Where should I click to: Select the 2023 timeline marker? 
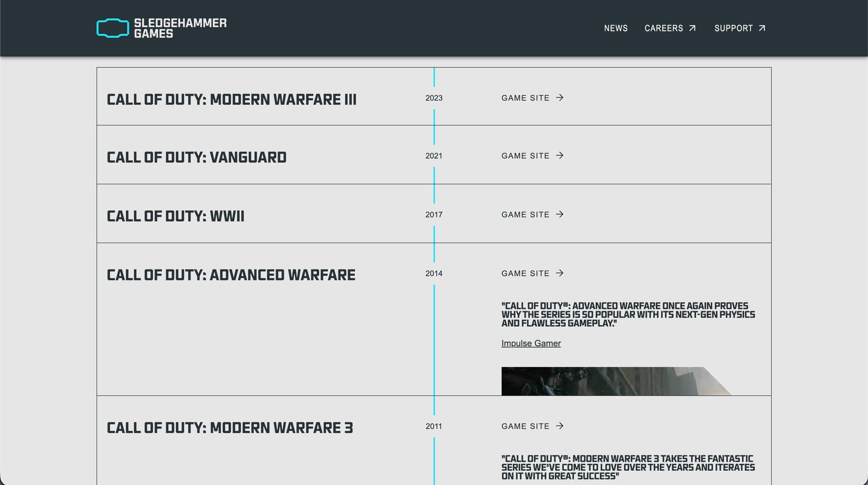click(x=434, y=98)
